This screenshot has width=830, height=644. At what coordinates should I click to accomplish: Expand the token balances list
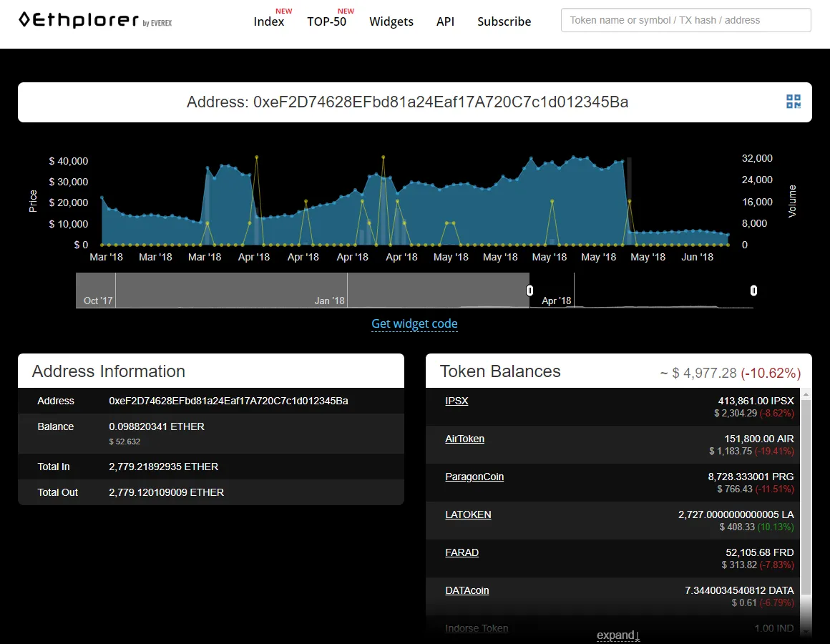tap(618, 635)
